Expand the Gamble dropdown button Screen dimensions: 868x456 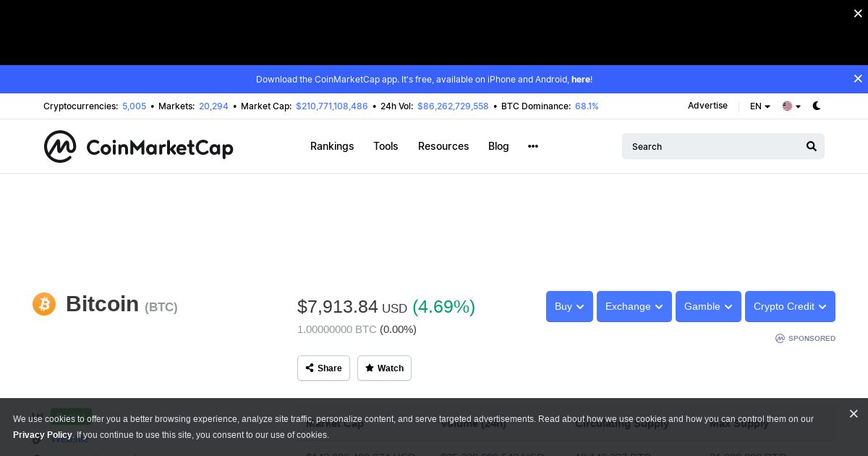pos(708,306)
